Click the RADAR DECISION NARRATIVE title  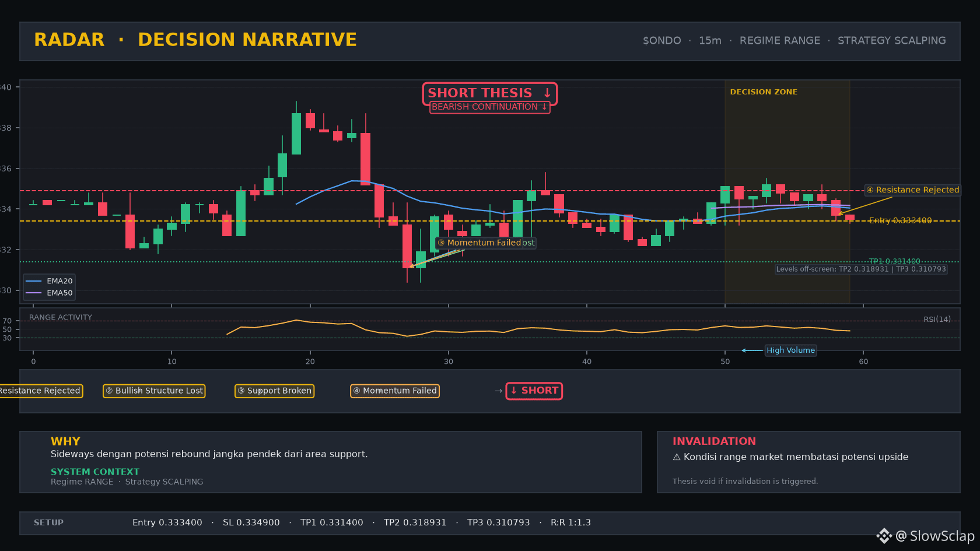click(195, 40)
